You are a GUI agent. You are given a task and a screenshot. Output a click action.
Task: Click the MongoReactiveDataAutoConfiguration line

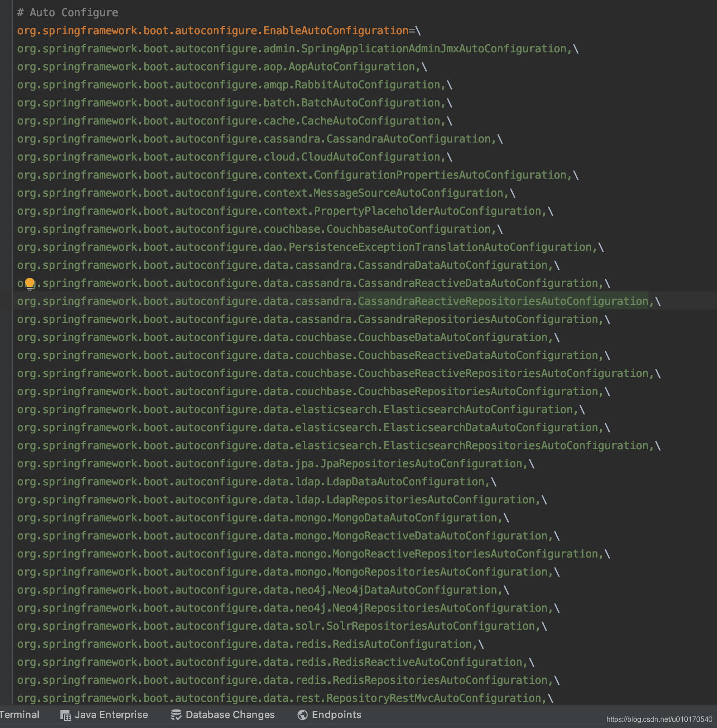click(289, 536)
